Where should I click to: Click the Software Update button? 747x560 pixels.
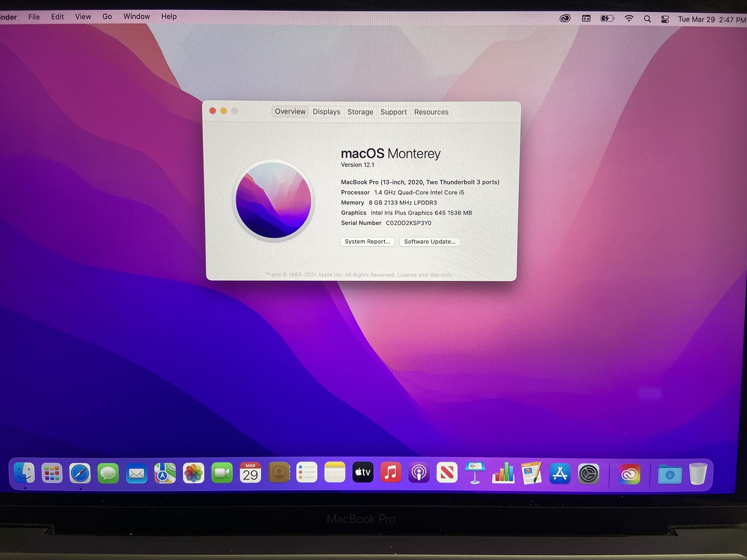(430, 241)
